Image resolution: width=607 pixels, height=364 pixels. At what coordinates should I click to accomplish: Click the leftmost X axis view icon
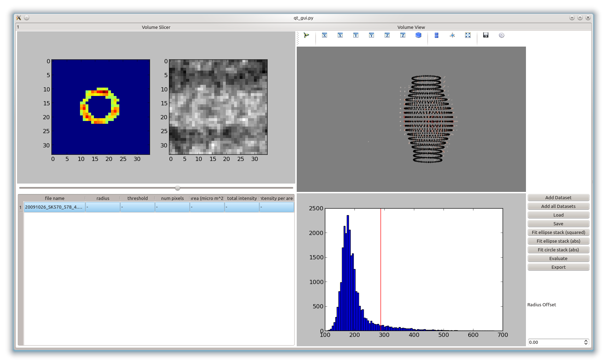click(325, 35)
